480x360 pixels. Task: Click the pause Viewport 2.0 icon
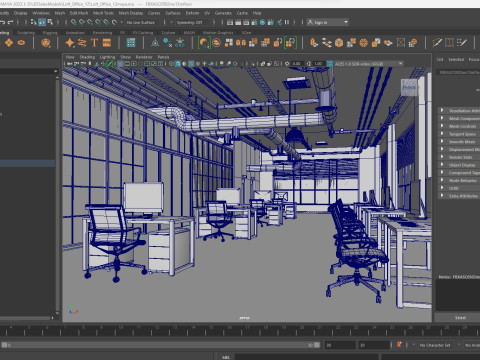point(287,22)
